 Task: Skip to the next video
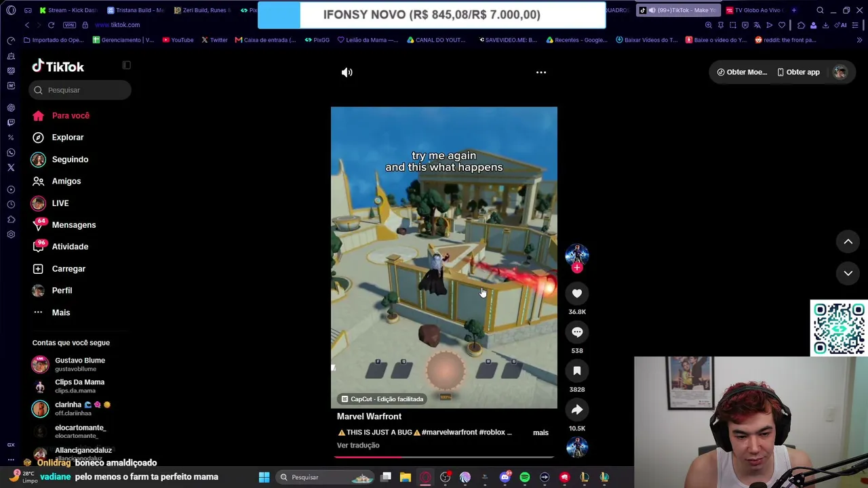coord(848,273)
